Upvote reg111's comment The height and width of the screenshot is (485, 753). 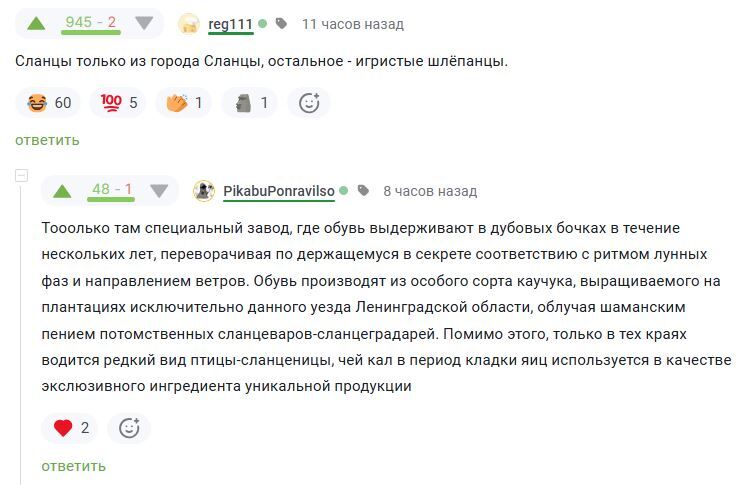(x=36, y=23)
